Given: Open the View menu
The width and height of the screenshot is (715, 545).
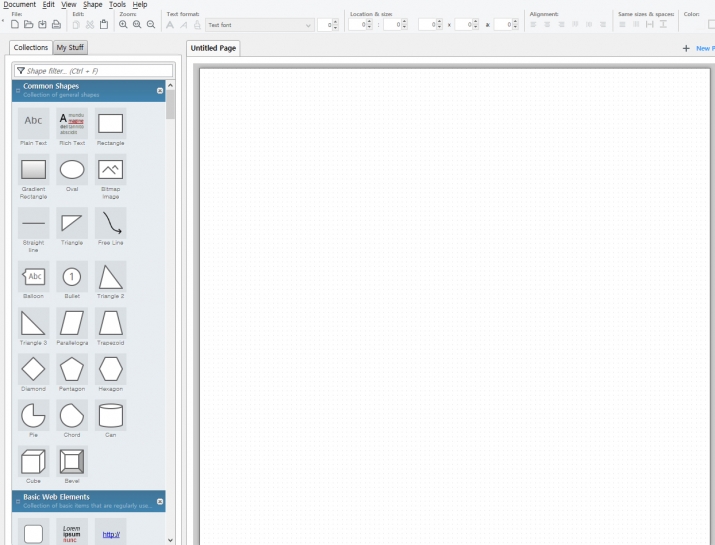Looking at the screenshot, I should (69, 5).
